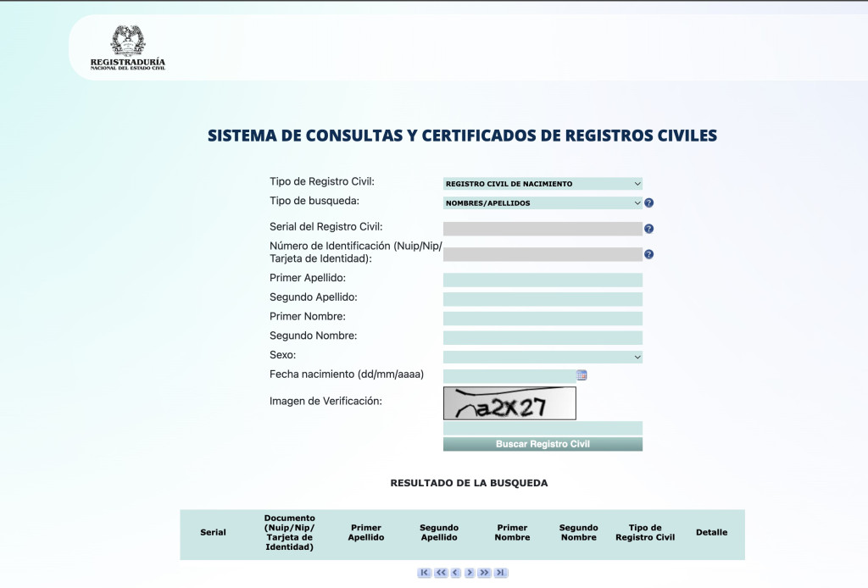The image size is (868, 588).
Task: Focus the captcha answer input box
Action: tap(542, 428)
